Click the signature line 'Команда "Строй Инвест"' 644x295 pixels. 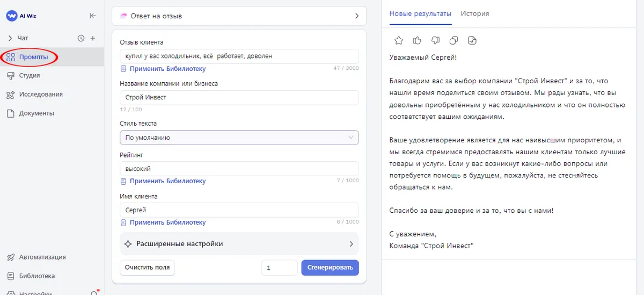[431, 246]
